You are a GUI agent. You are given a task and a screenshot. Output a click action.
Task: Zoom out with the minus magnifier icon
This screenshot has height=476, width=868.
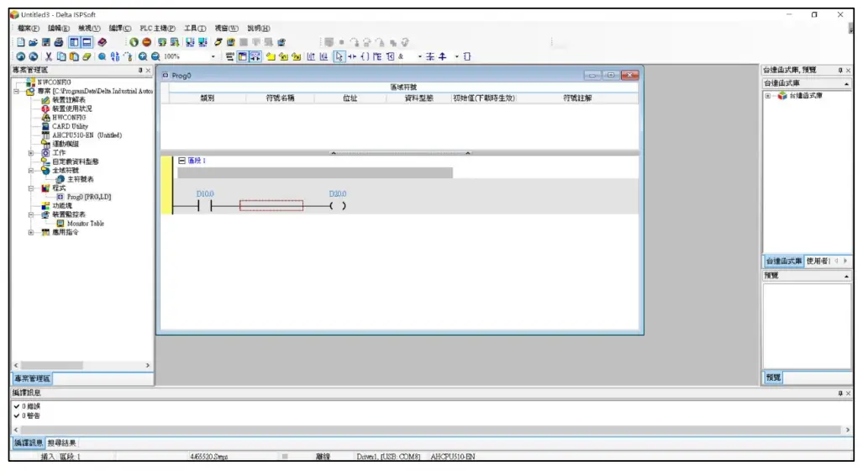[155, 56]
